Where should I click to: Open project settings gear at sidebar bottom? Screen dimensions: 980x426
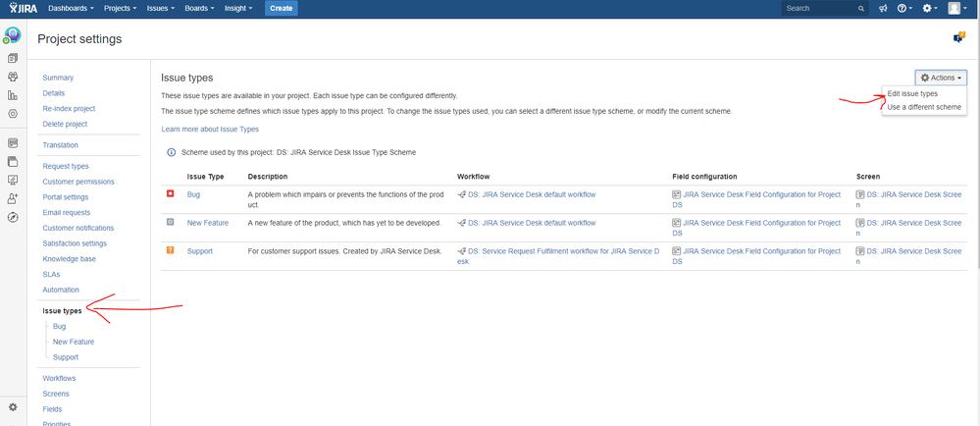pos(13,407)
